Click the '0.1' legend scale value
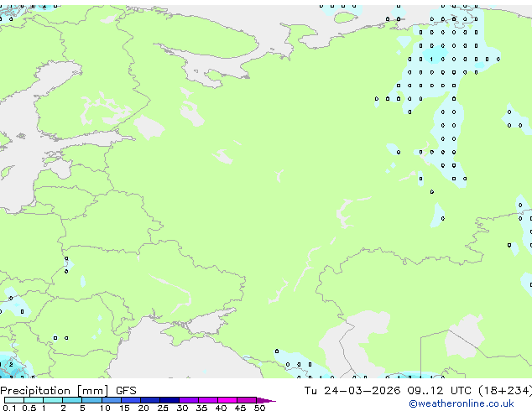Image resolution: width=532 pixels, height=411 pixels. pos(9,408)
